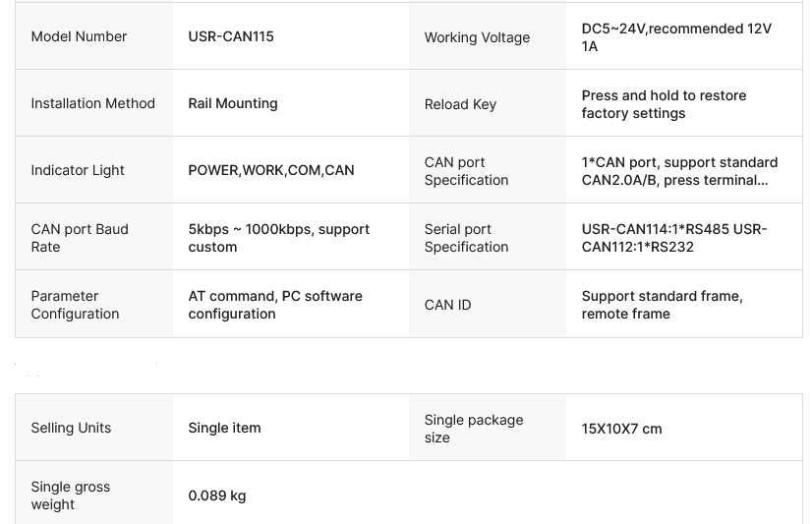Click the truncated 1*CAN port specification text

[x=679, y=171]
